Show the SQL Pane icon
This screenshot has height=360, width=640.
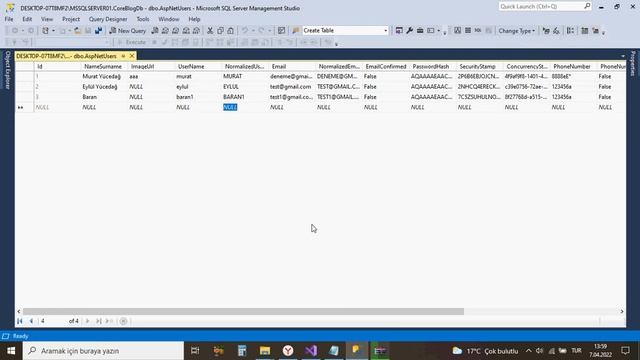(x=478, y=31)
